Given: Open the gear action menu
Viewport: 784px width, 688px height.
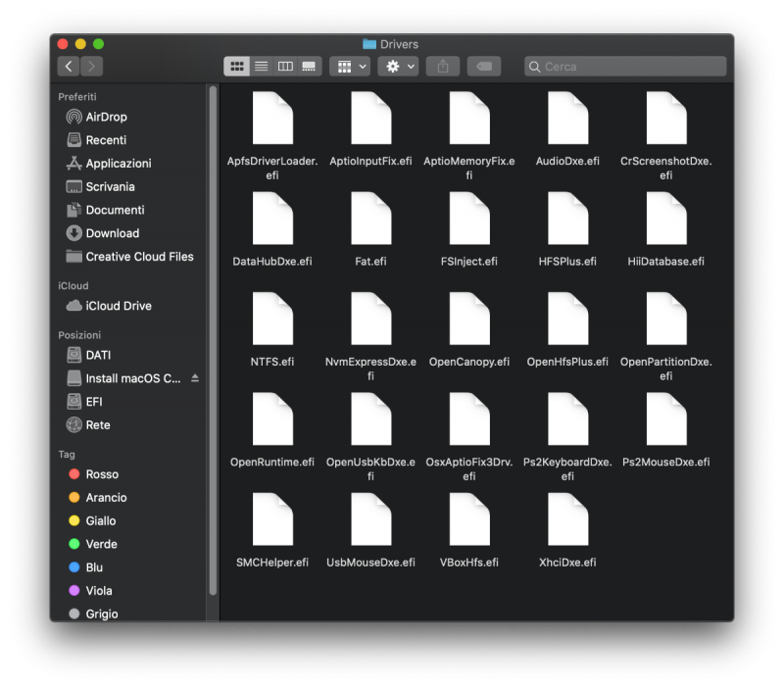Looking at the screenshot, I should 398,66.
